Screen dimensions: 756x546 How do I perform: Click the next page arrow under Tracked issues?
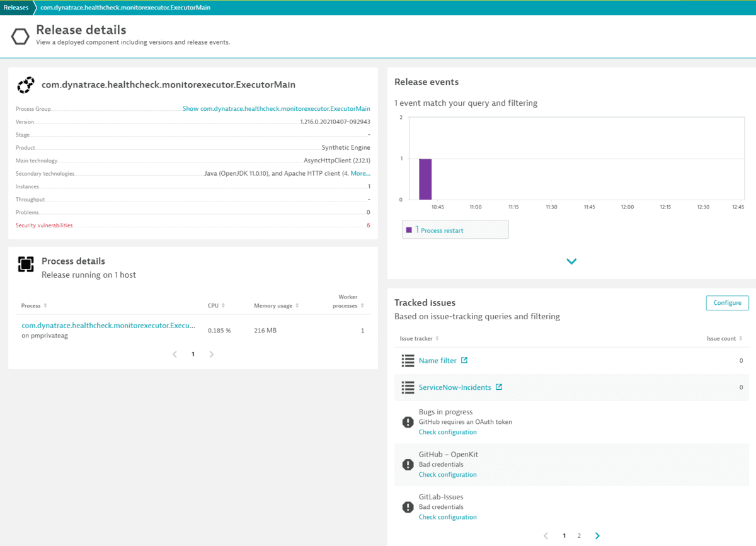point(597,535)
